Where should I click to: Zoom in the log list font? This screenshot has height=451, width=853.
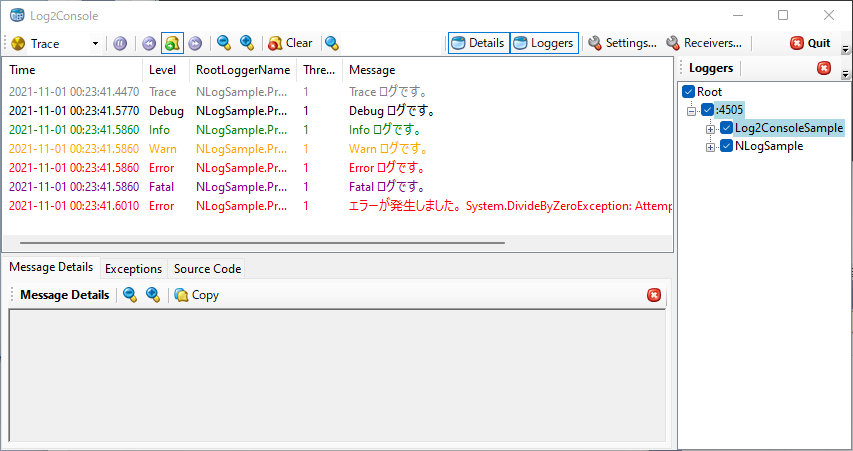click(247, 42)
